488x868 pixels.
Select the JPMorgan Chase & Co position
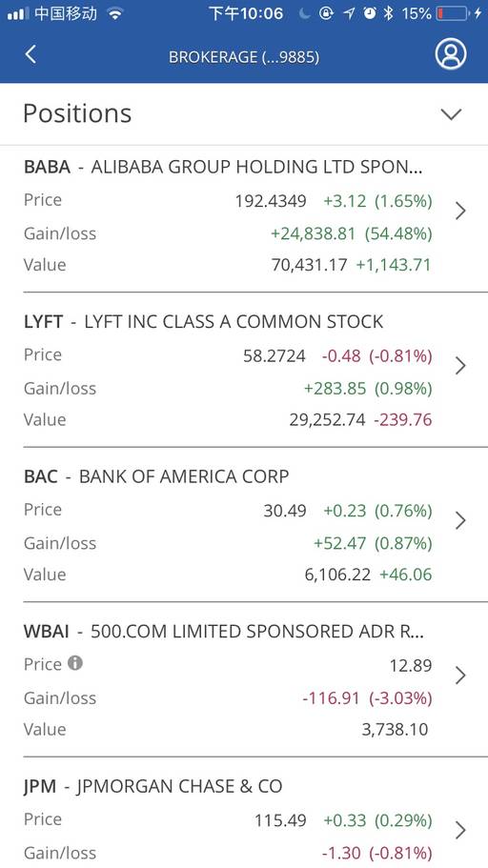(244, 819)
